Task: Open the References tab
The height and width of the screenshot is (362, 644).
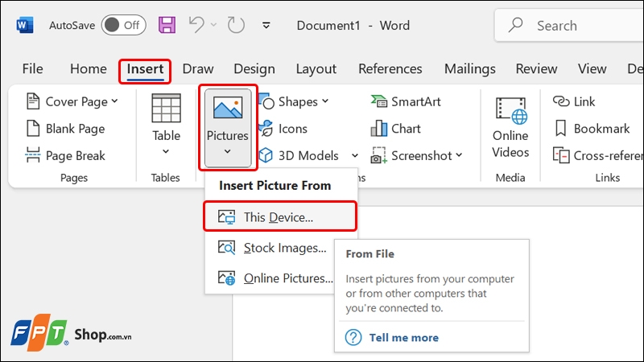Action: pyautogui.click(x=390, y=68)
